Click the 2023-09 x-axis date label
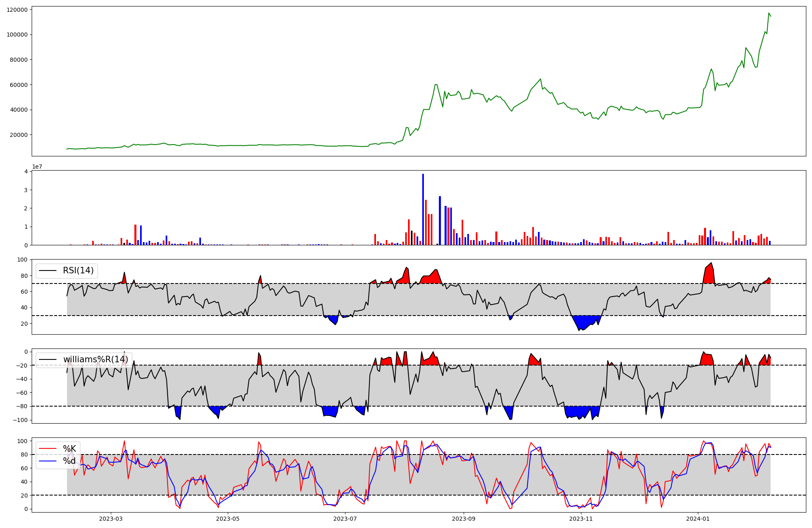Viewport: 812px width, 528px height. coord(463,519)
